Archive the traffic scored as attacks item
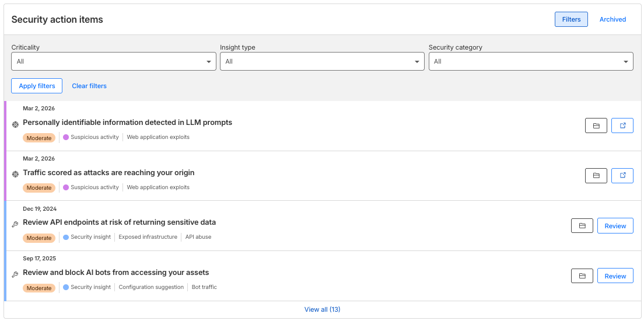The image size is (644, 324). pos(596,176)
